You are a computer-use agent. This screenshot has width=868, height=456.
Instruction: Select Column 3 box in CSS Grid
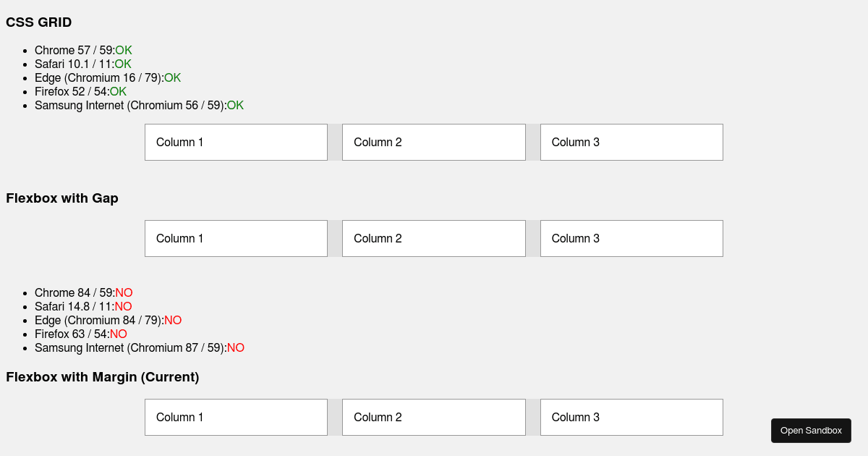pyautogui.click(x=631, y=142)
